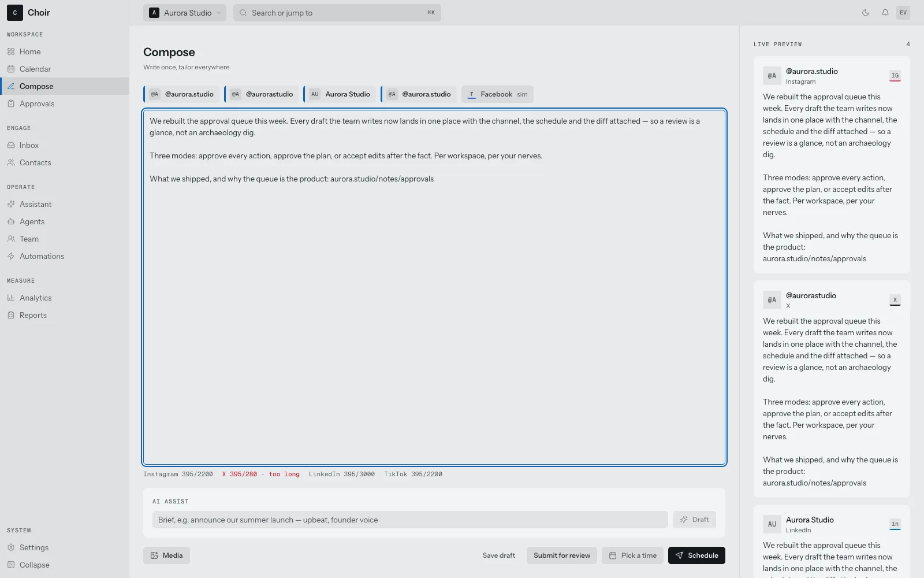Click the Compose page heading
924x578 pixels.
(169, 52)
